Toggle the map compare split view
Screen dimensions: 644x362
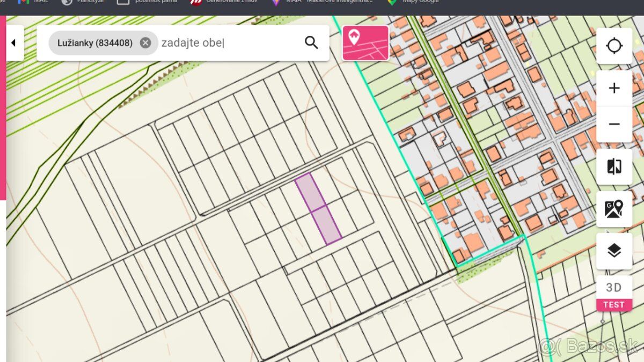pyautogui.click(x=614, y=167)
